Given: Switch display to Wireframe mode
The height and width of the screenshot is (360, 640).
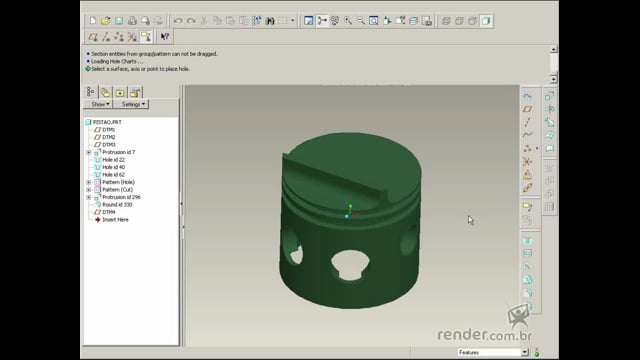Looking at the screenshot, I should point(446,20).
